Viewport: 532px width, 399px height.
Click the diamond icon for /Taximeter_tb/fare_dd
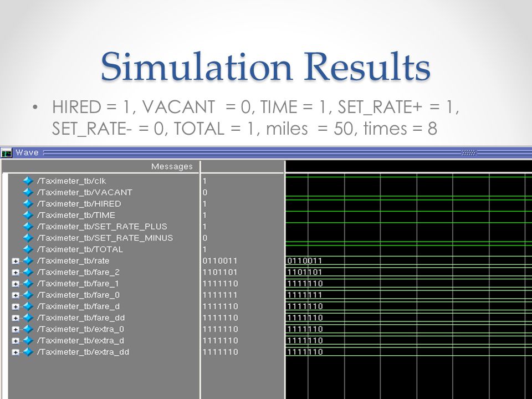(x=28, y=318)
